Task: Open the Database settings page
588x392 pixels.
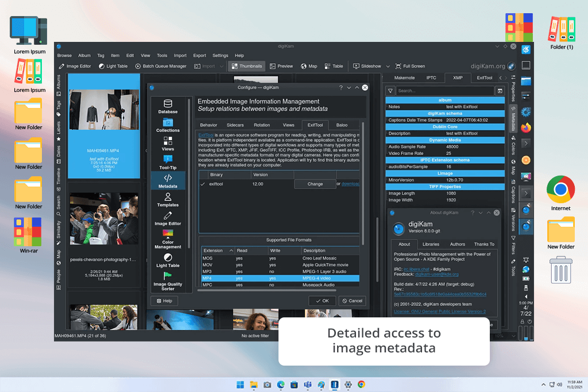Action: click(168, 106)
